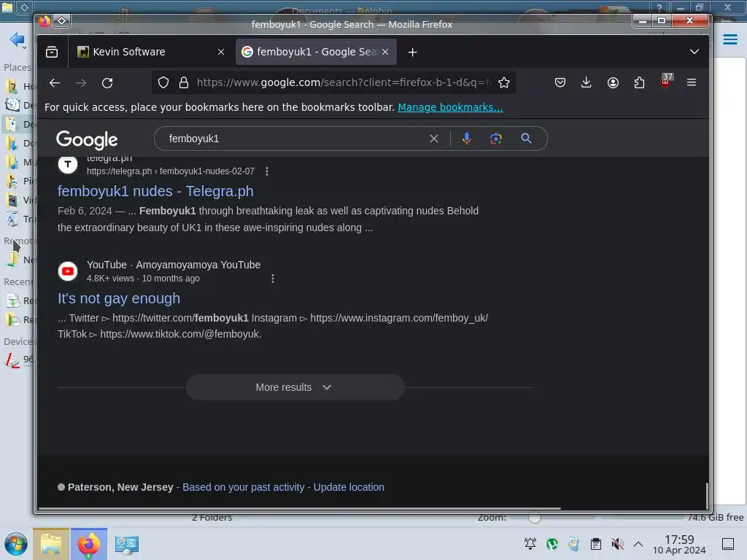Open Firefox downloads panel
Image resolution: width=747 pixels, height=560 pixels.
click(587, 83)
